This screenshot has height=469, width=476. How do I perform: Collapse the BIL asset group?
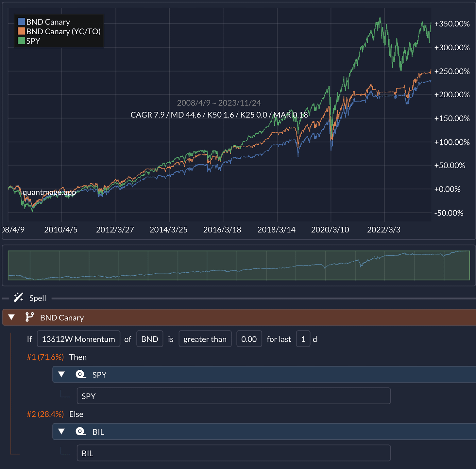pos(61,431)
